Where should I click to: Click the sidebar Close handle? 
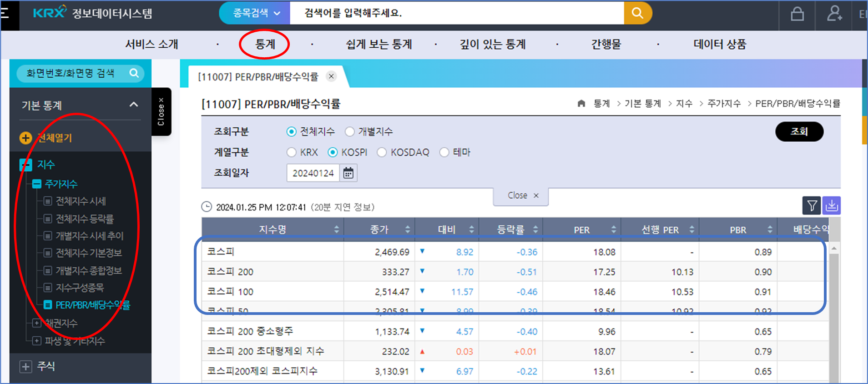tap(161, 112)
